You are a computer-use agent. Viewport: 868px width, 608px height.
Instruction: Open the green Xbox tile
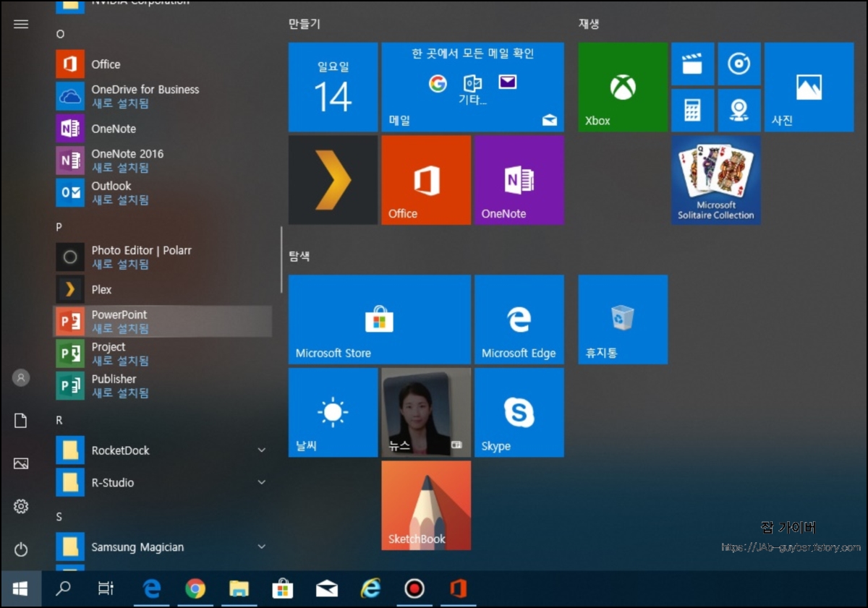click(623, 87)
